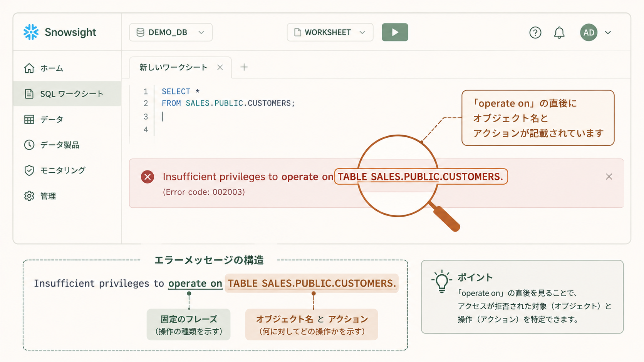Click the database cylinder icon in DEMO_DB

tap(140, 32)
